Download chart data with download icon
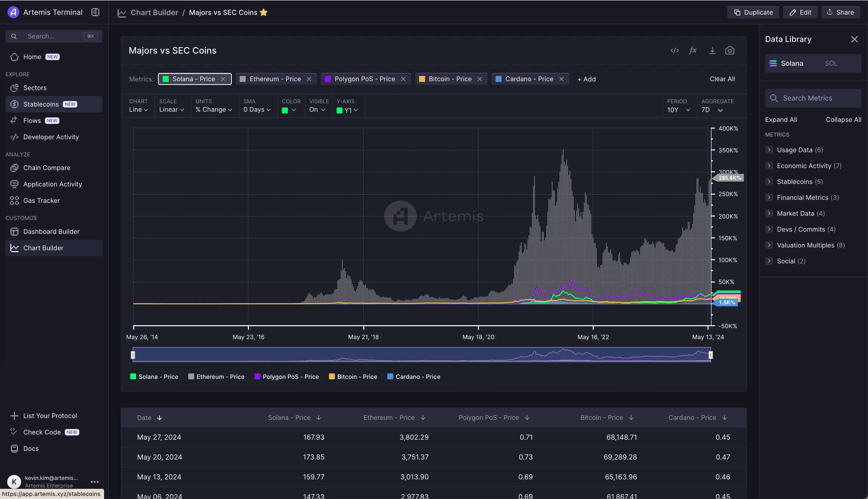 pyautogui.click(x=712, y=50)
